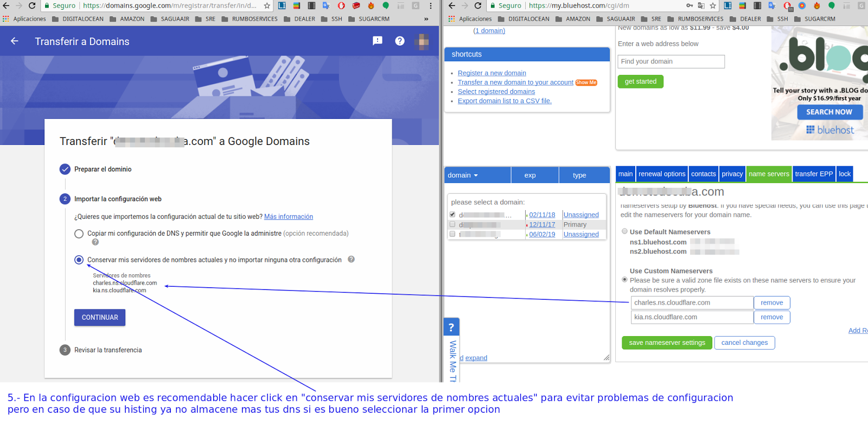Screen dimensions: 868x429
Task: Click cancel changes button
Action: pos(744,343)
